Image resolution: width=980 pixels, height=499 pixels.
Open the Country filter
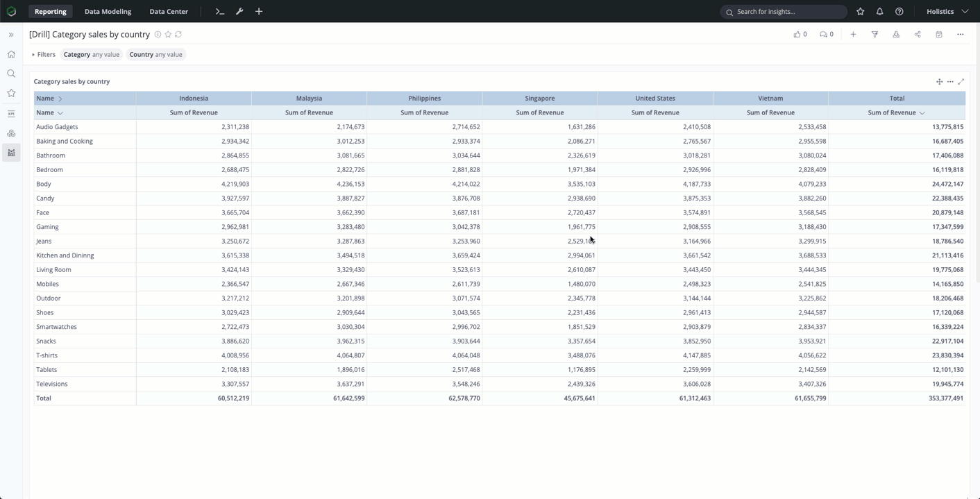coord(156,54)
